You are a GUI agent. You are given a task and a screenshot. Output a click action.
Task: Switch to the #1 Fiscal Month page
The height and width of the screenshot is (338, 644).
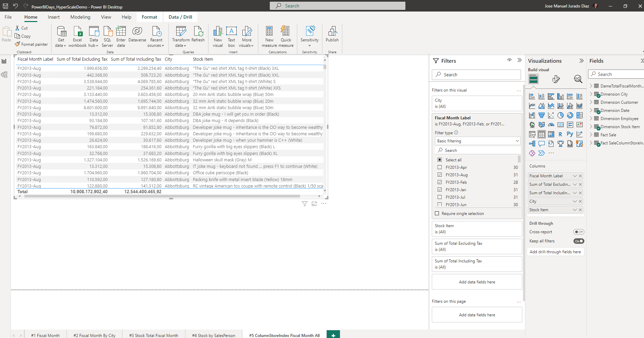coord(45,335)
